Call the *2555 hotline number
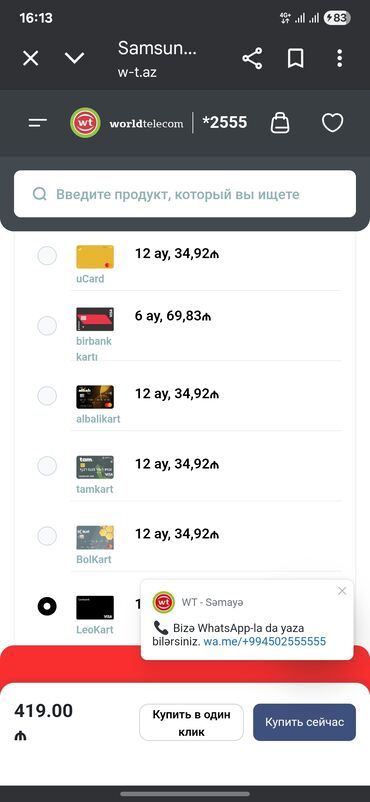 pyautogui.click(x=225, y=123)
